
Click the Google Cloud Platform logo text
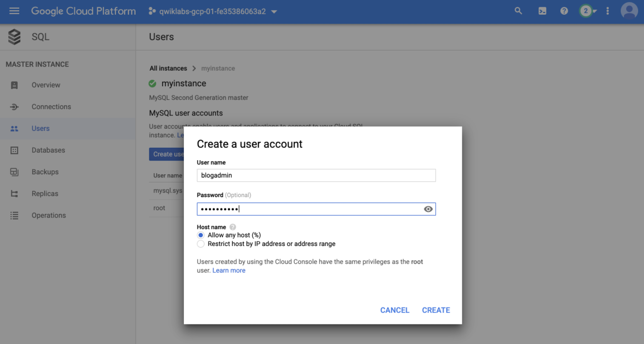[84, 11]
